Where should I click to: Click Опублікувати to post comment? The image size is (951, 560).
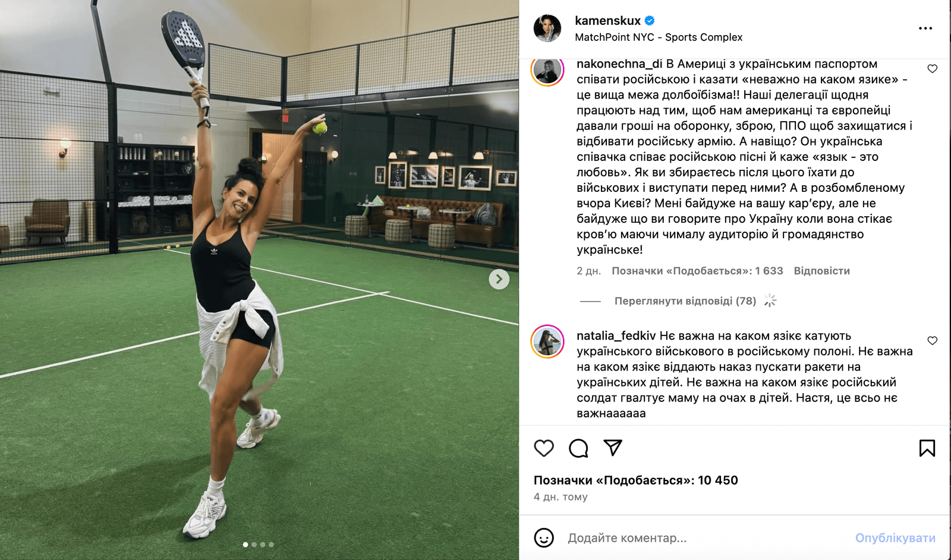pos(895,538)
